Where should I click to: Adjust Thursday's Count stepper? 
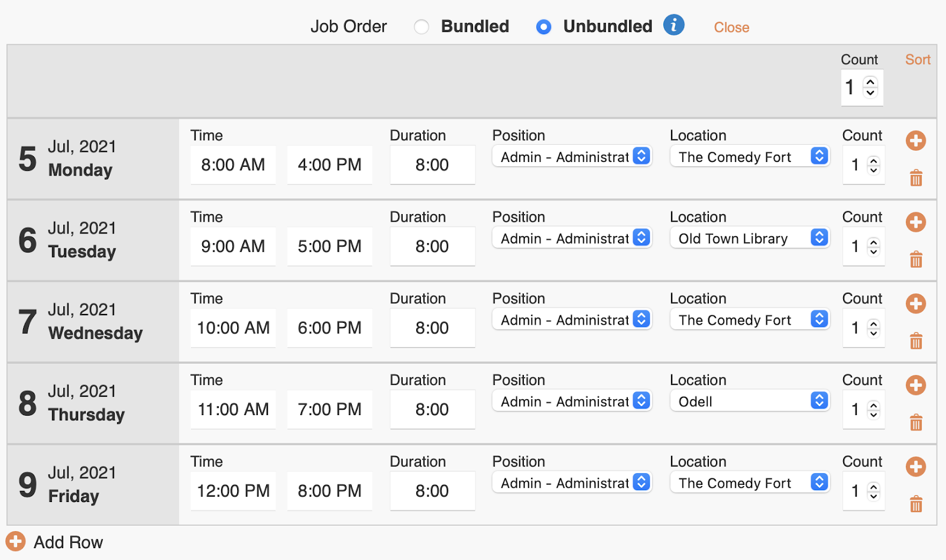tap(873, 410)
